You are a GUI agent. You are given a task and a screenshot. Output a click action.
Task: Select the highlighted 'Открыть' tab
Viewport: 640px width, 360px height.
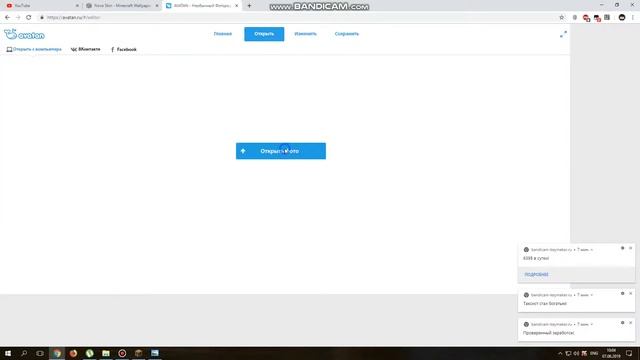click(x=264, y=34)
